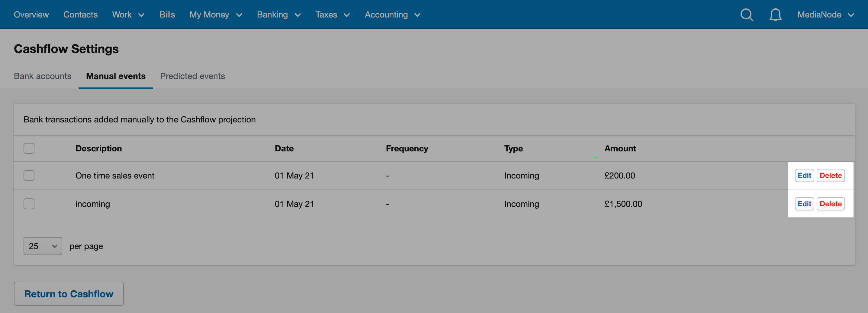Open Contacts in the navigation bar
Viewport: 868px width, 313px height.
(x=81, y=14)
